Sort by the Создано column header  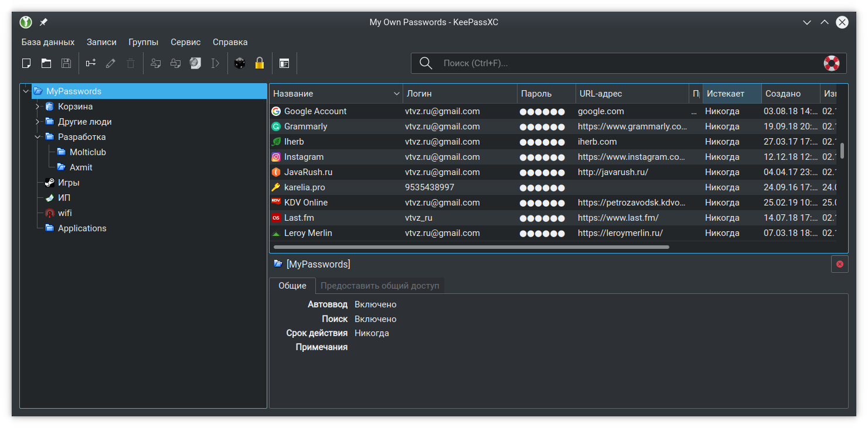[x=791, y=94]
